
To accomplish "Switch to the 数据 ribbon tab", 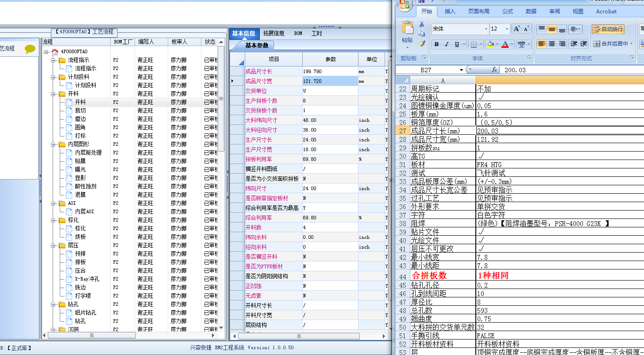I will click(531, 12).
